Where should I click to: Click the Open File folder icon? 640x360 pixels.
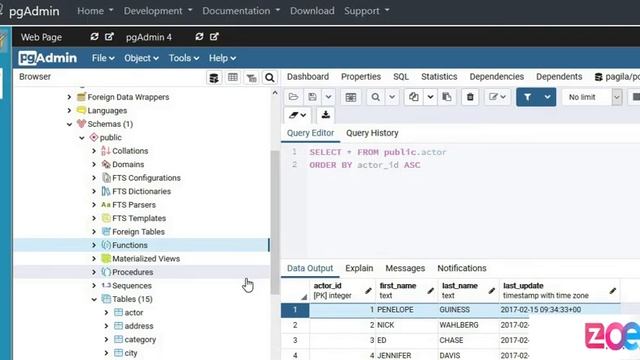pyautogui.click(x=293, y=97)
